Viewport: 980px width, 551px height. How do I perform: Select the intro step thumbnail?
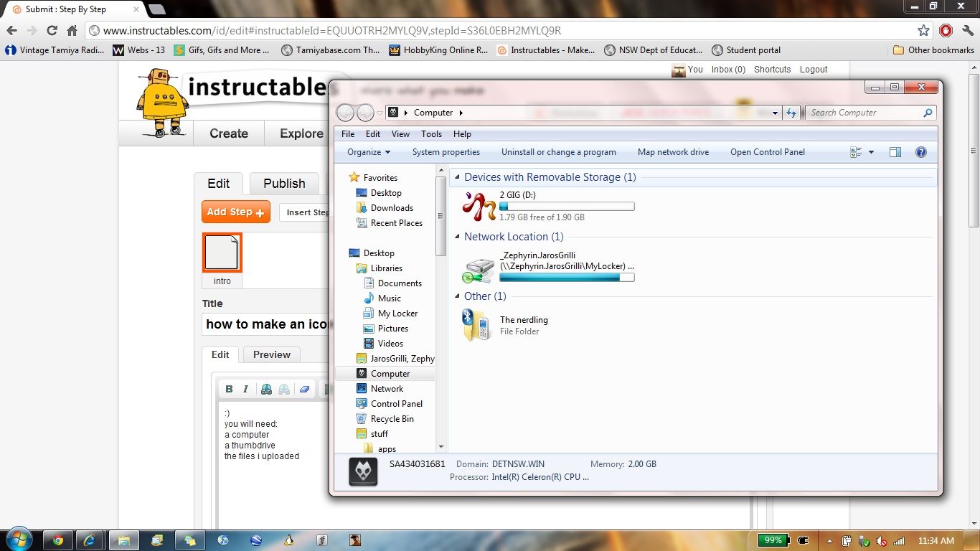222,253
